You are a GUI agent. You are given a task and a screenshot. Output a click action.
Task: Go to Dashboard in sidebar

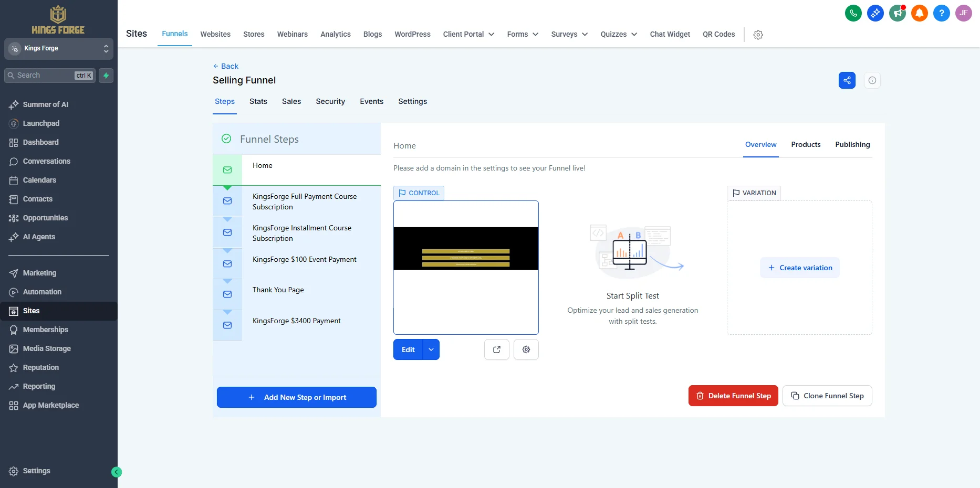click(40, 142)
